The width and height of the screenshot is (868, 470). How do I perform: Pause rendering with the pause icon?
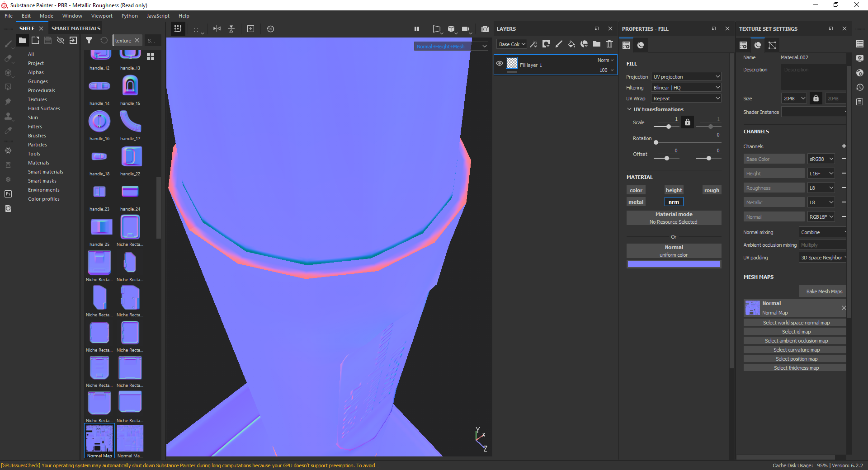point(417,29)
